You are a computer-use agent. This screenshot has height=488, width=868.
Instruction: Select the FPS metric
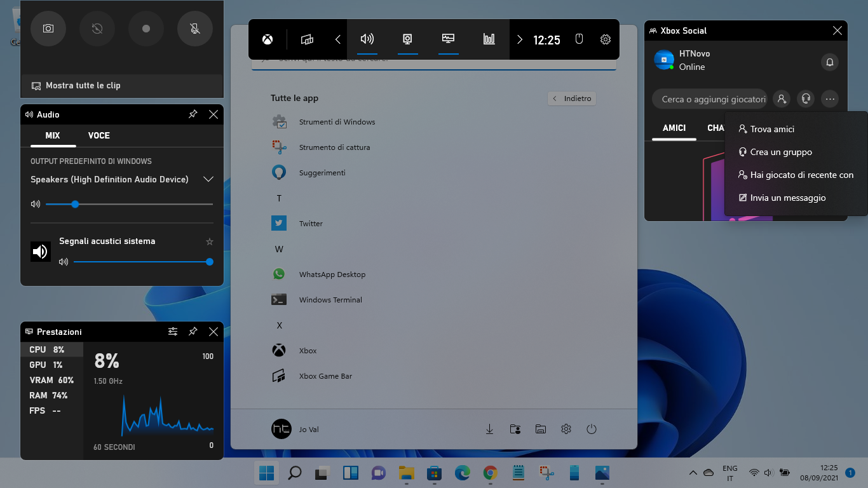point(52,410)
